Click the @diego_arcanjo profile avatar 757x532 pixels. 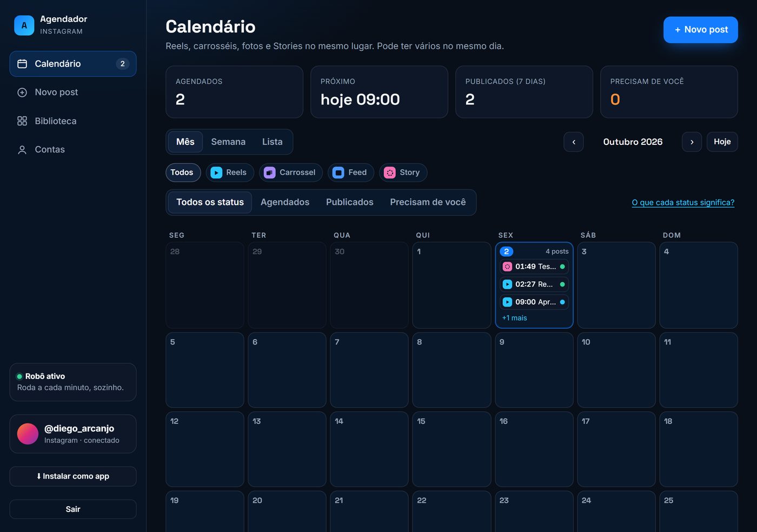tap(28, 434)
